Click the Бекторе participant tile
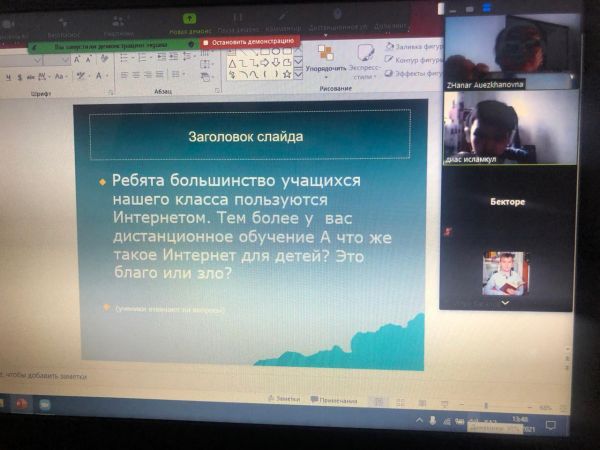The height and width of the screenshot is (450, 600). point(507,202)
